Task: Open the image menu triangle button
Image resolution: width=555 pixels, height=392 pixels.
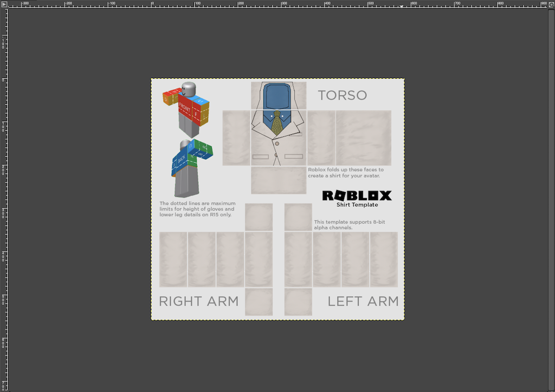Action: (x=4, y=4)
